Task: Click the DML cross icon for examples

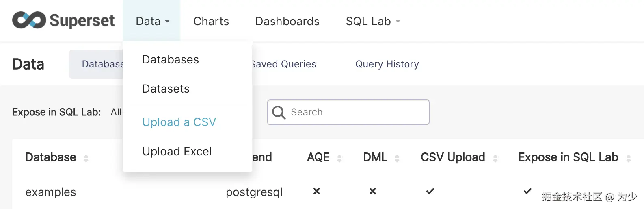Action: pos(373,191)
